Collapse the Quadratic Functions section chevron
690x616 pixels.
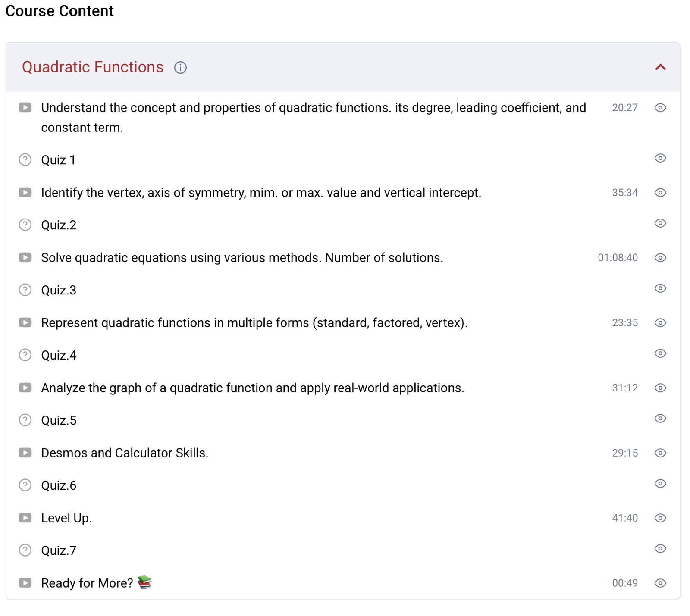(x=660, y=67)
